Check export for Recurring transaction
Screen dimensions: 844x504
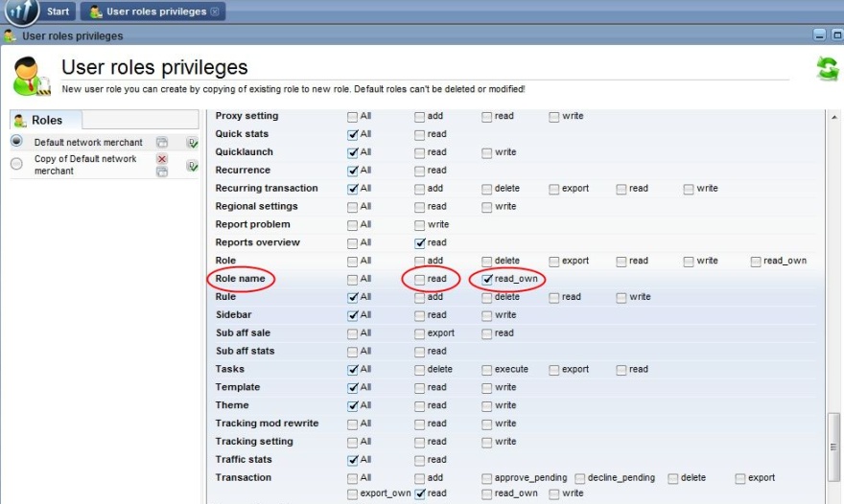554,189
